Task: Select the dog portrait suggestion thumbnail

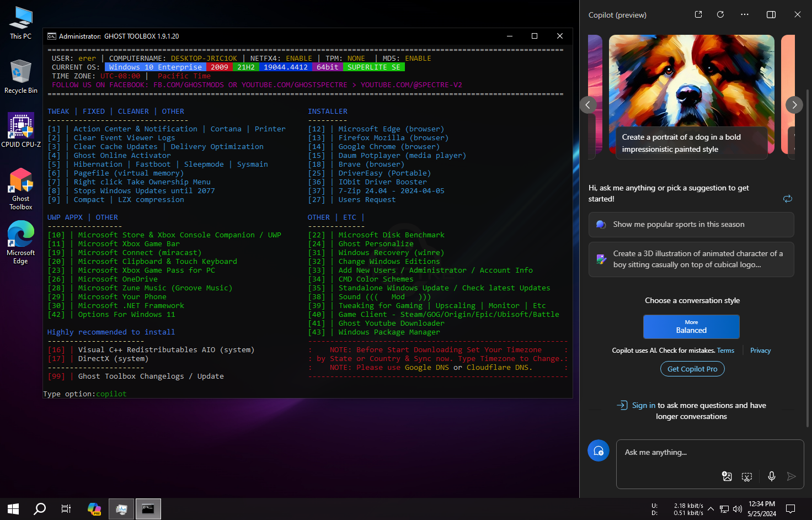Action: click(692, 97)
